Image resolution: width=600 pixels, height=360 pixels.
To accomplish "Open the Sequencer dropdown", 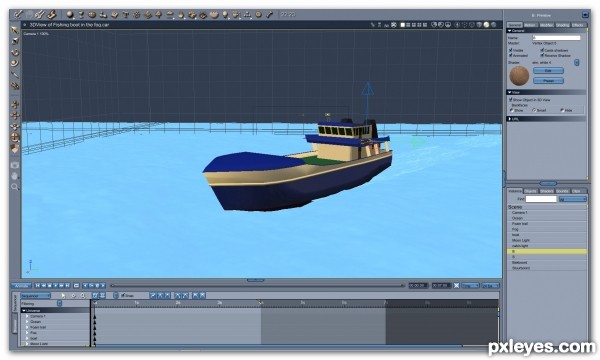I will [36, 296].
